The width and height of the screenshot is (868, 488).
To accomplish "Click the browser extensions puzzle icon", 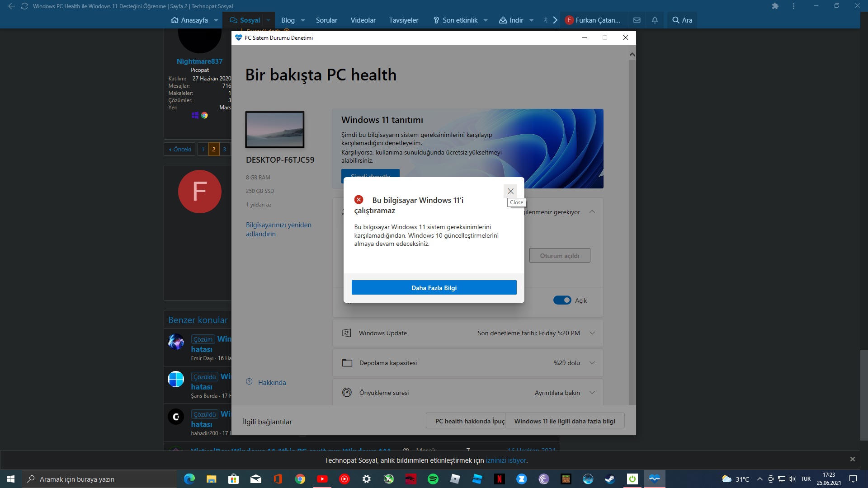I will (x=775, y=6).
